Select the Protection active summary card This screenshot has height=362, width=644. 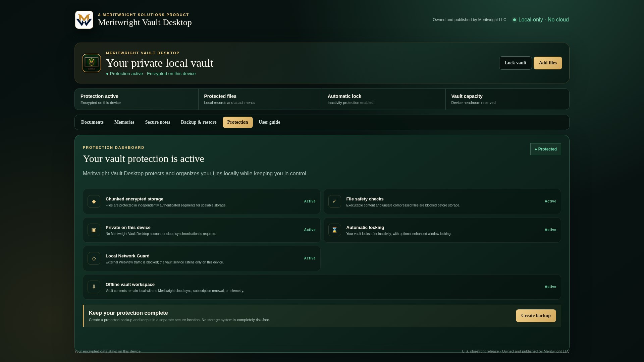(137, 99)
